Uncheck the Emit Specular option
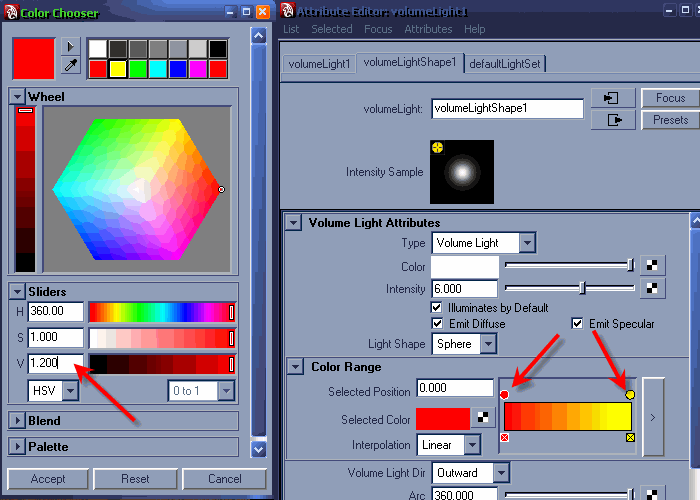Viewport: 700px width, 500px height. [x=577, y=324]
